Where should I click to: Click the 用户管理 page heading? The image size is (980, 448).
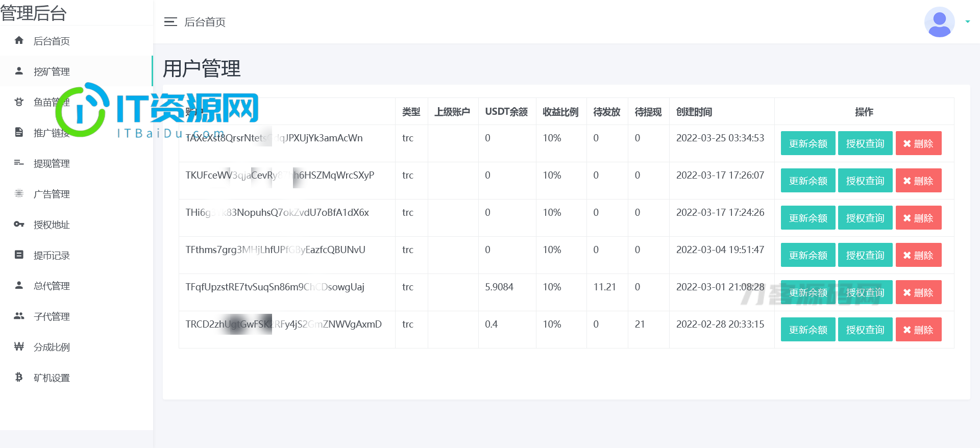tap(202, 68)
